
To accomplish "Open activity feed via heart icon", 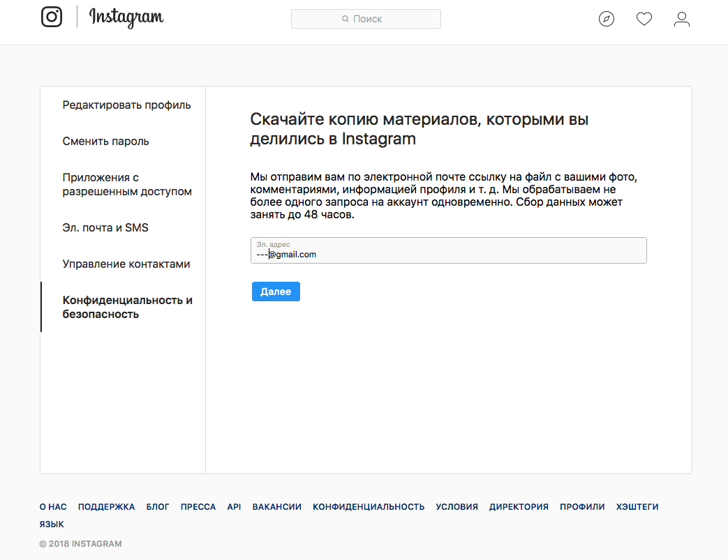I will tap(644, 19).
